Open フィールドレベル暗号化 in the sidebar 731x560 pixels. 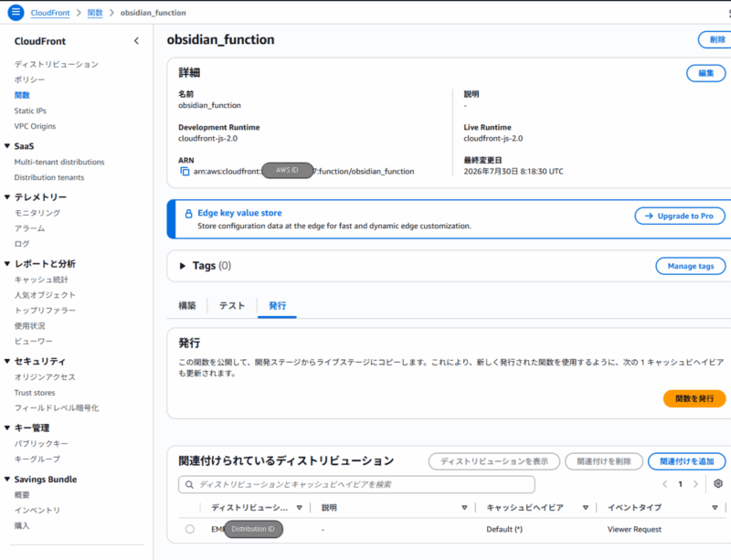(x=57, y=408)
